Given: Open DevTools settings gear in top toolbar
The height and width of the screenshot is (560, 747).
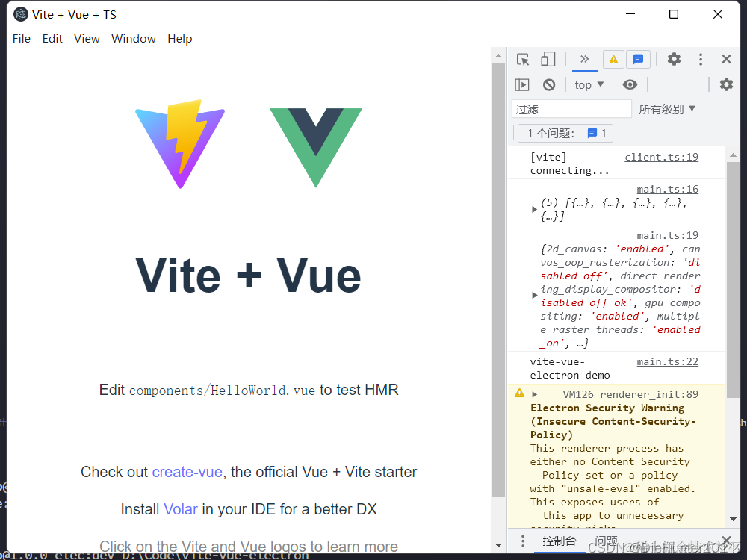Looking at the screenshot, I should pyautogui.click(x=674, y=59).
